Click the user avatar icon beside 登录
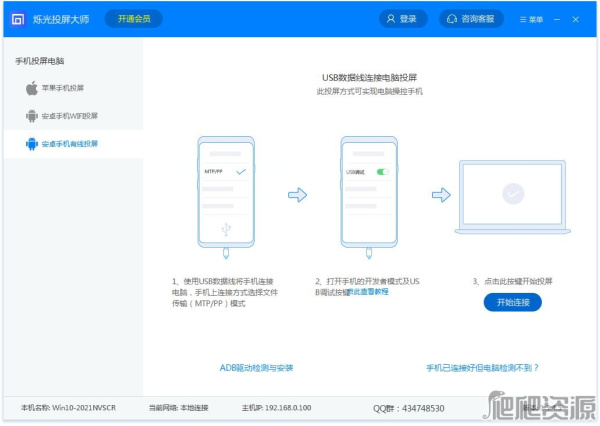The height and width of the screenshot is (426, 600). pyautogui.click(x=391, y=19)
